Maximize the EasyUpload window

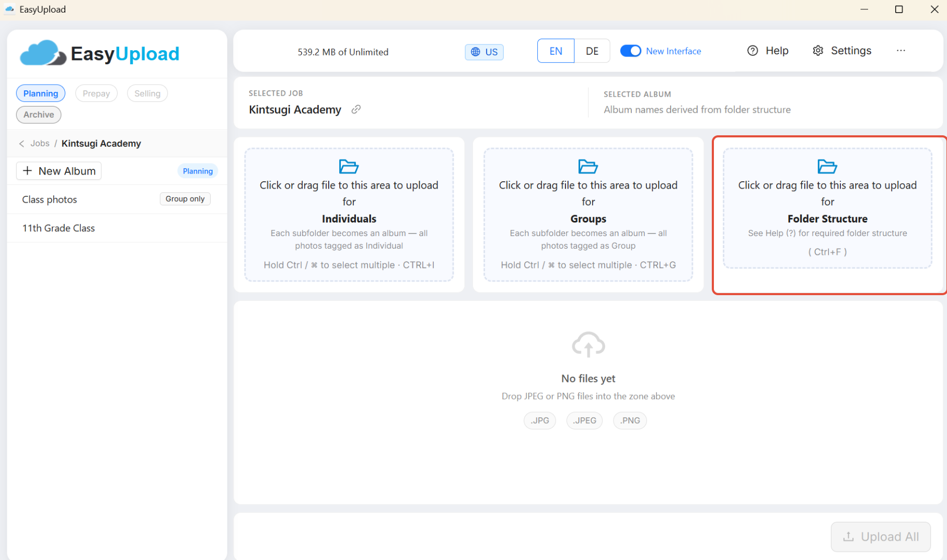(x=899, y=9)
